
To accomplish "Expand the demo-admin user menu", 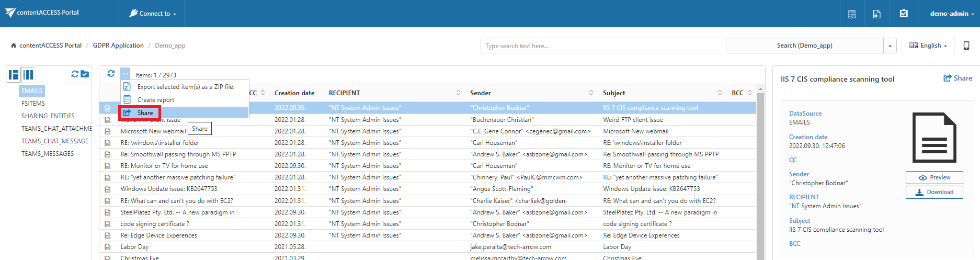I will tap(951, 14).
